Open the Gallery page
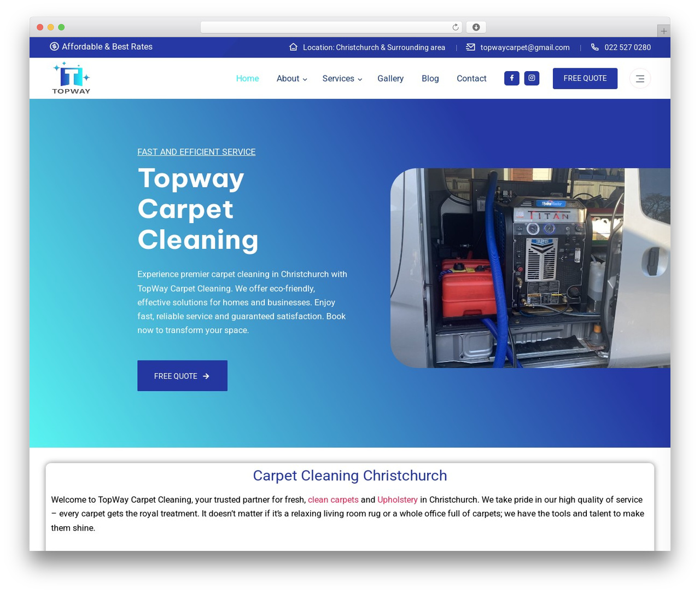The width and height of the screenshot is (700, 593). (x=390, y=79)
